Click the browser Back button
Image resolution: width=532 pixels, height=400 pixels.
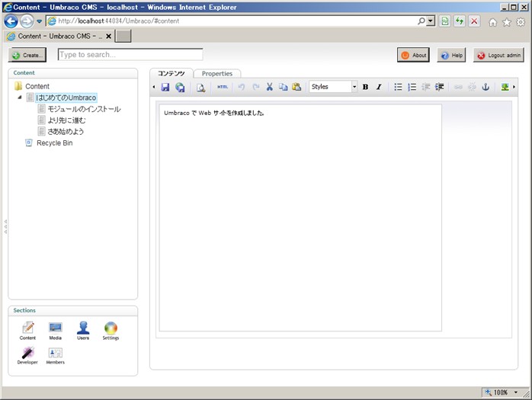[x=11, y=21]
